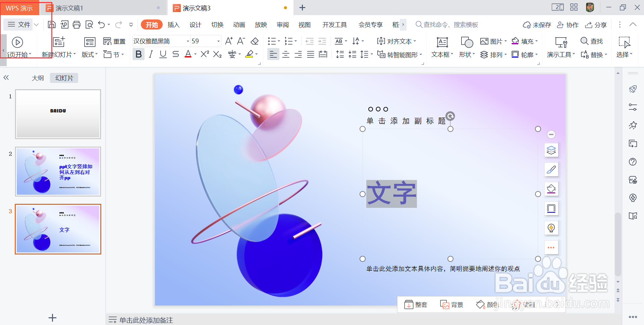Open font size dropdown

coord(218,41)
